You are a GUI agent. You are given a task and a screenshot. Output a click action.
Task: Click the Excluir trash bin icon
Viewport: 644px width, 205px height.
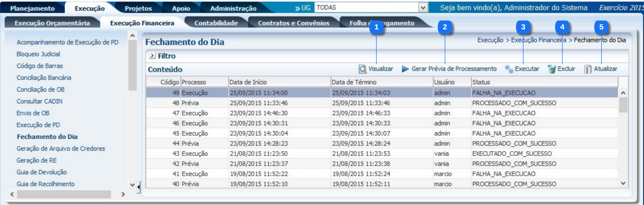(552, 69)
